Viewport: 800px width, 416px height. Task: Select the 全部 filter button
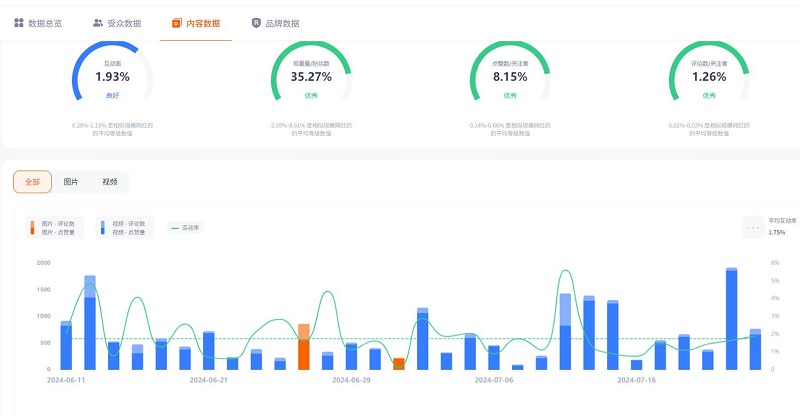coord(33,182)
